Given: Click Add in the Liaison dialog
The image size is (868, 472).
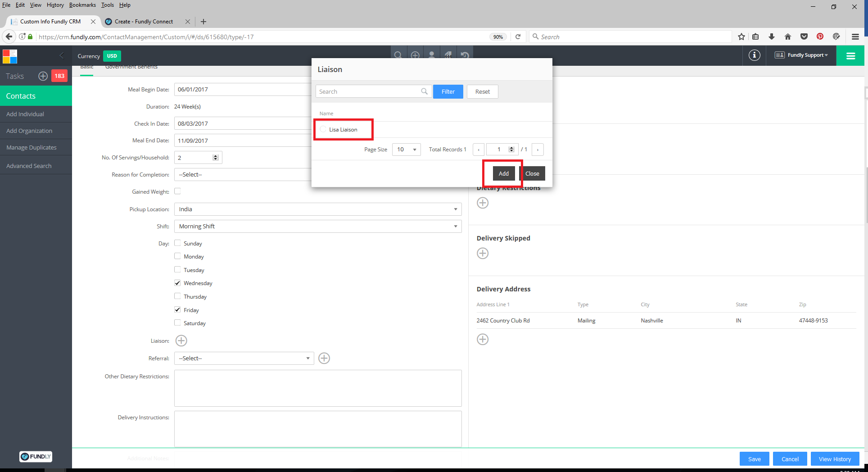Looking at the screenshot, I should (x=504, y=174).
